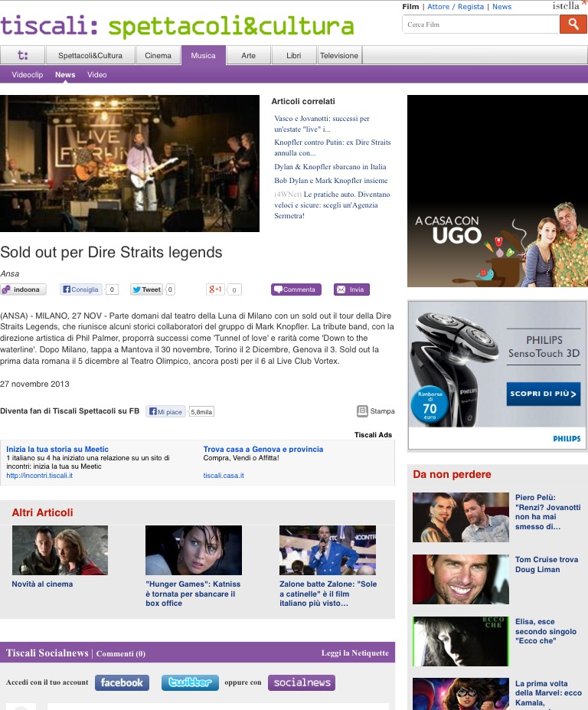Open 'Vasco e Jovanotti' related article
Viewport: 588px width, 710px height.
322,123
